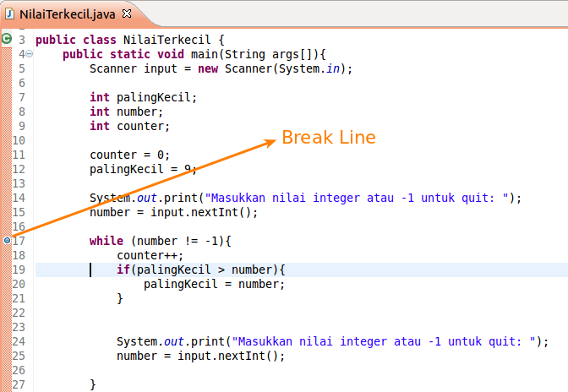
Task: Click the 'palingKecil = 9;' statement
Action: pyautogui.click(x=143, y=169)
